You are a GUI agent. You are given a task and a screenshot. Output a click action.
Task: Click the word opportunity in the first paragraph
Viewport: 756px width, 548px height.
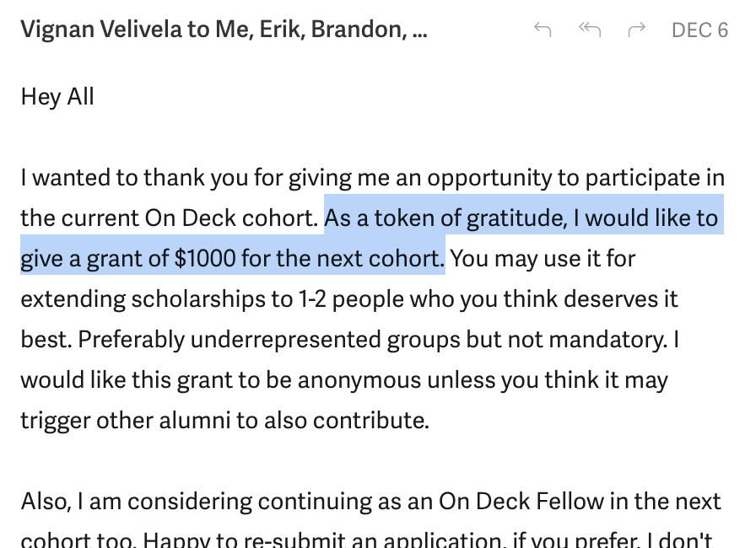coord(489,178)
